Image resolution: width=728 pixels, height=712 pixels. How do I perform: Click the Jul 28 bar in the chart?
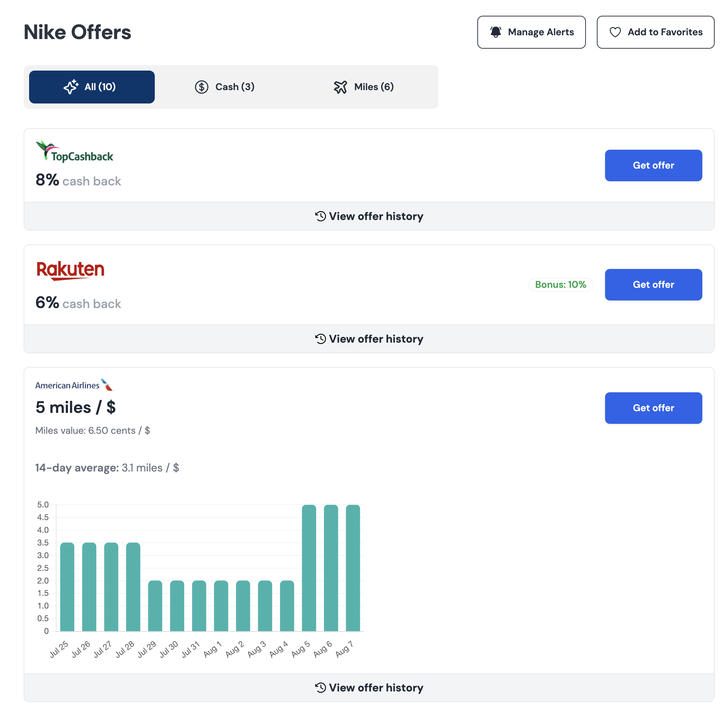pyautogui.click(x=133, y=587)
